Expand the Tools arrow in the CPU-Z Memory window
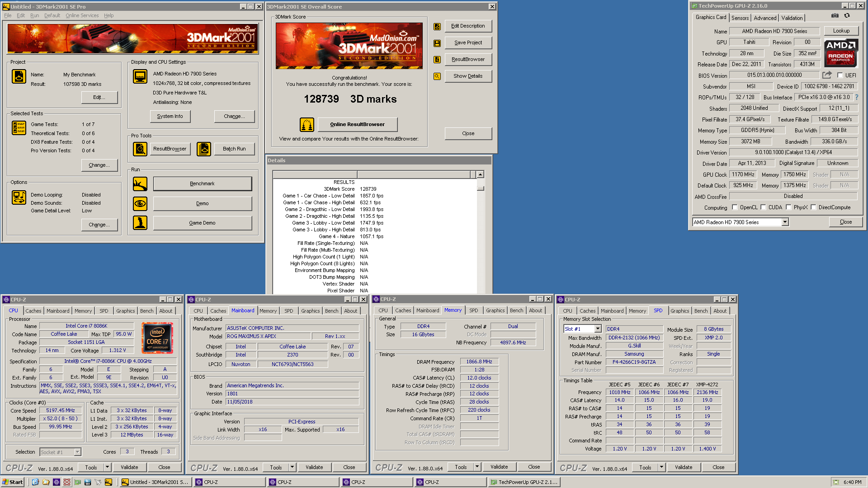This screenshot has width=868, height=488. (477, 467)
